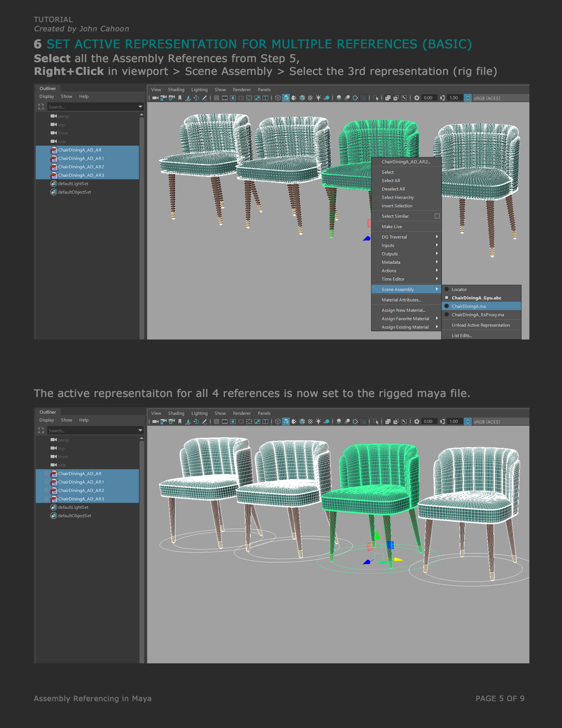Open search filter dropdown in upper outliner
The width and height of the screenshot is (562, 728).
coord(140,107)
